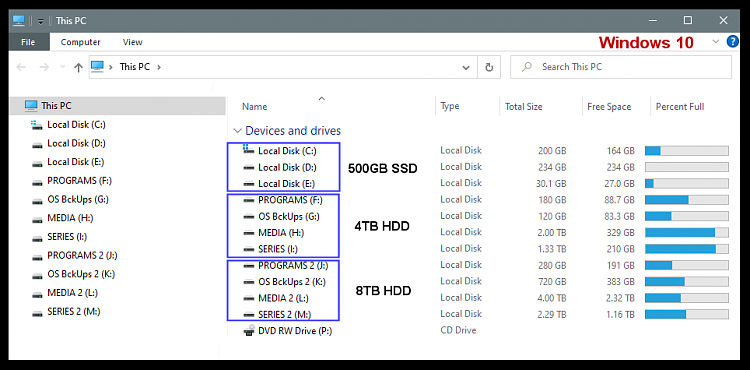The height and width of the screenshot is (370, 750).
Task: Click the CD Drive type cell
Action: click(x=458, y=330)
